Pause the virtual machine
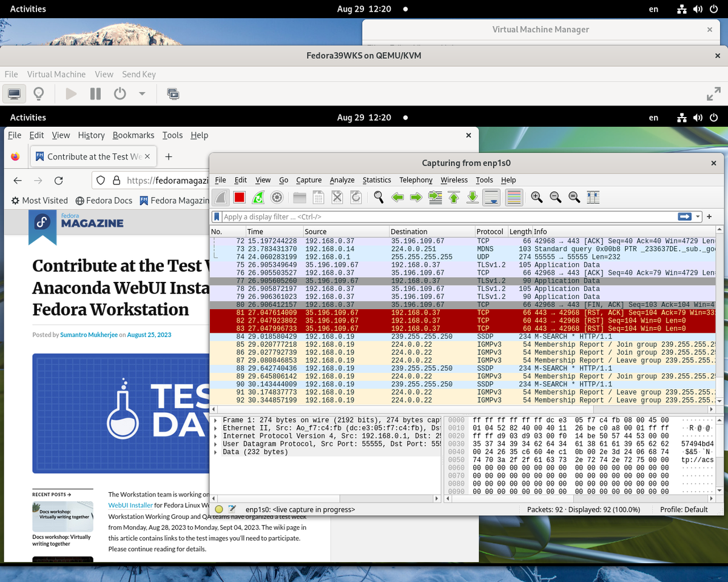This screenshot has height=582, width=728. tap(95, 94)
